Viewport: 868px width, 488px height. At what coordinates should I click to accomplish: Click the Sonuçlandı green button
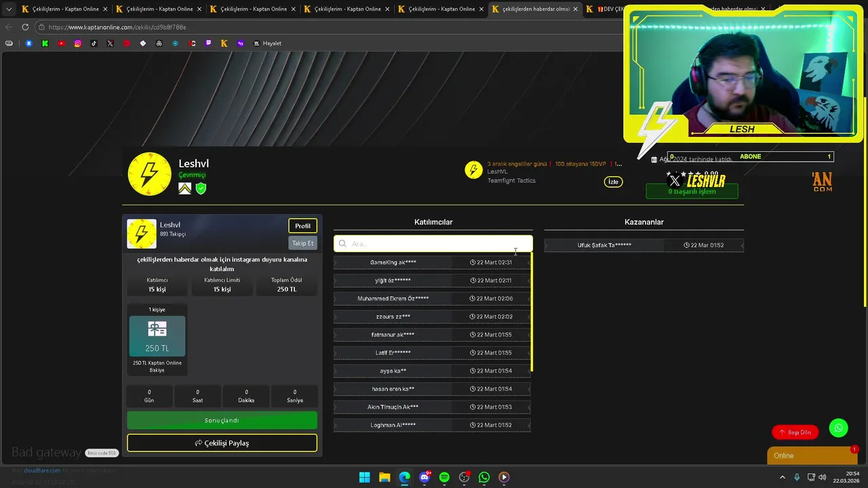click(x=222, y=420)
